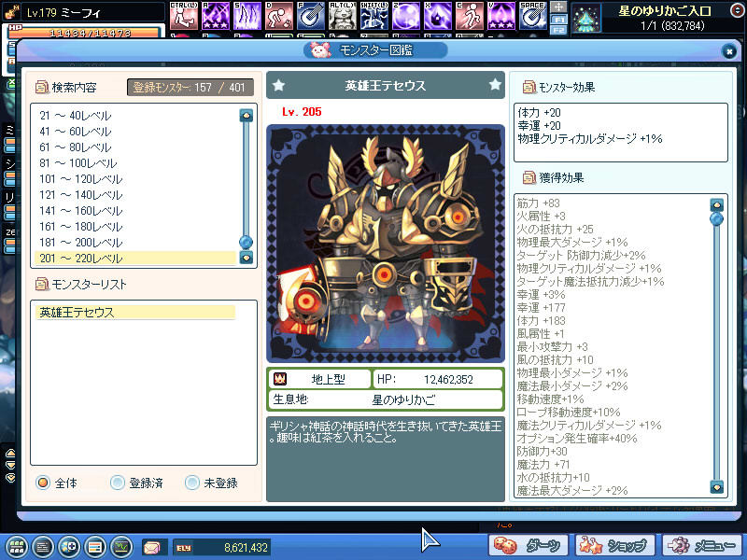Image resolution: width=747 pixels, height=560 pixels.
Task: Select the 21 ～ 40レベル range
Action: click(x=135, y=116)
